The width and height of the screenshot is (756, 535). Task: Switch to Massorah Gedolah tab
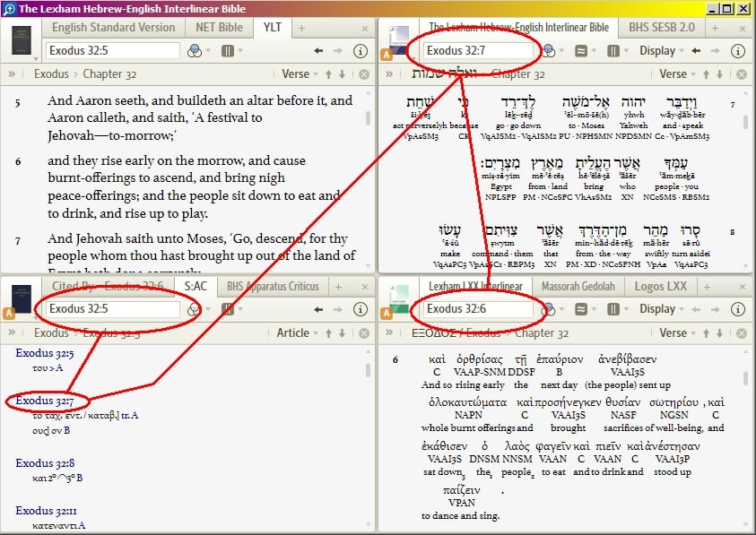(578, 286)
